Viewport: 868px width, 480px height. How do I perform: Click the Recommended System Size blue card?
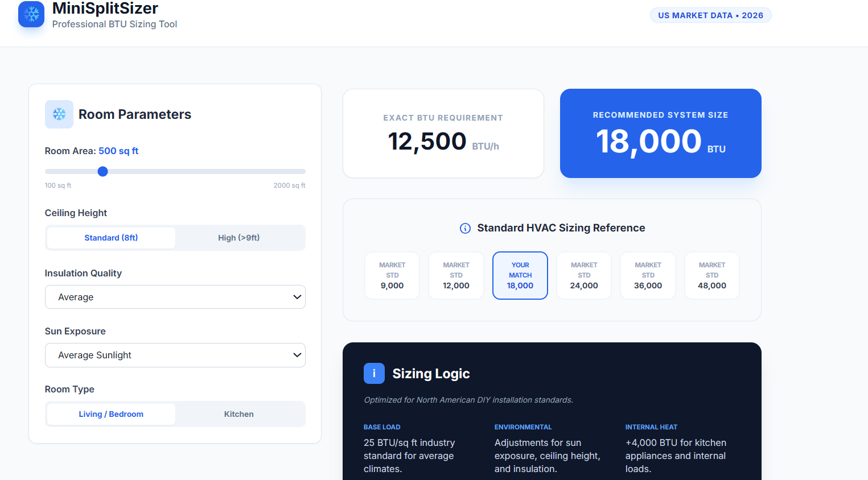click(660, 133)
